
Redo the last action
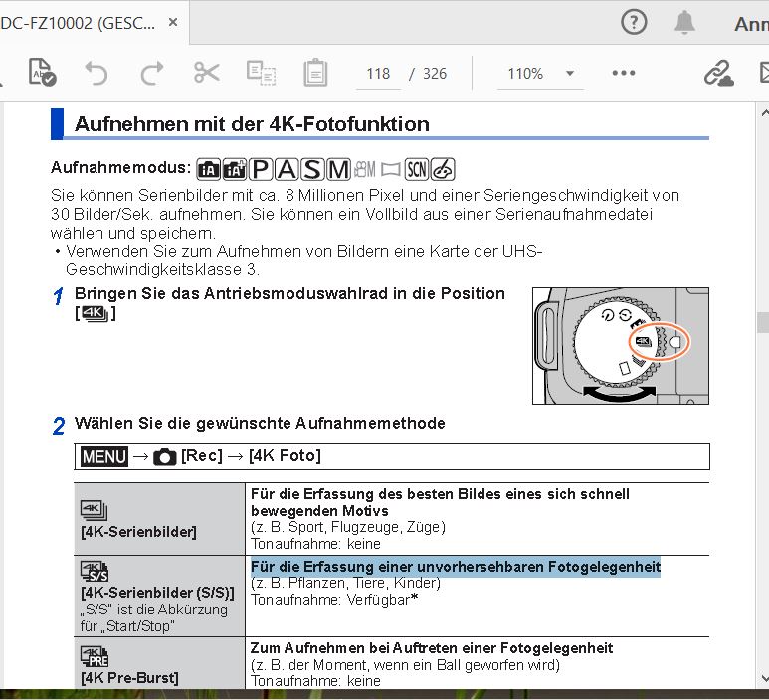pos(151,73)
